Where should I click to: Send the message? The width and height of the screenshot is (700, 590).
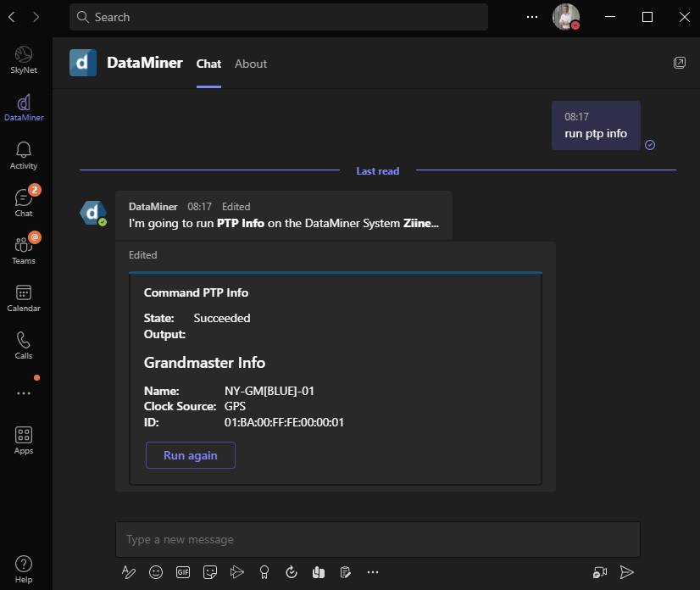click(627, 572)
